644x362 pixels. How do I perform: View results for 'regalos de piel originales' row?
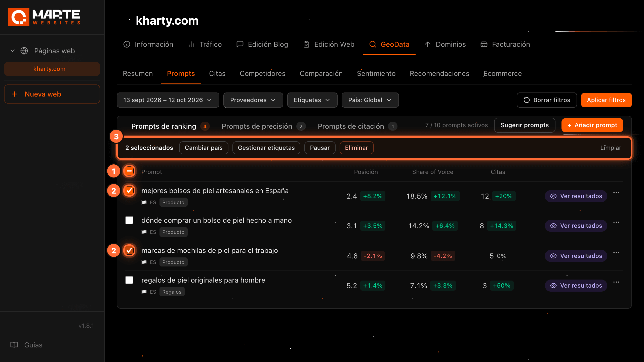coord(576,286)
